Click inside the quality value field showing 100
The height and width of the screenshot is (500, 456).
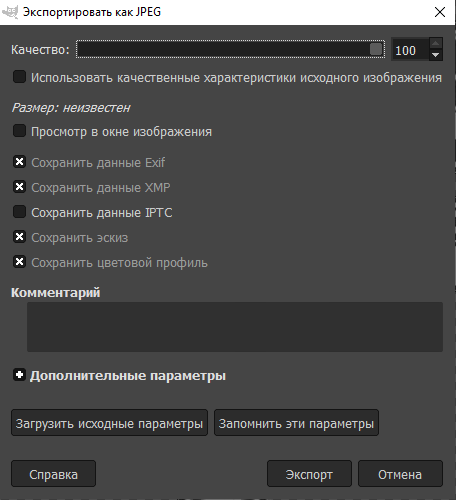click(x=410, y=50)
